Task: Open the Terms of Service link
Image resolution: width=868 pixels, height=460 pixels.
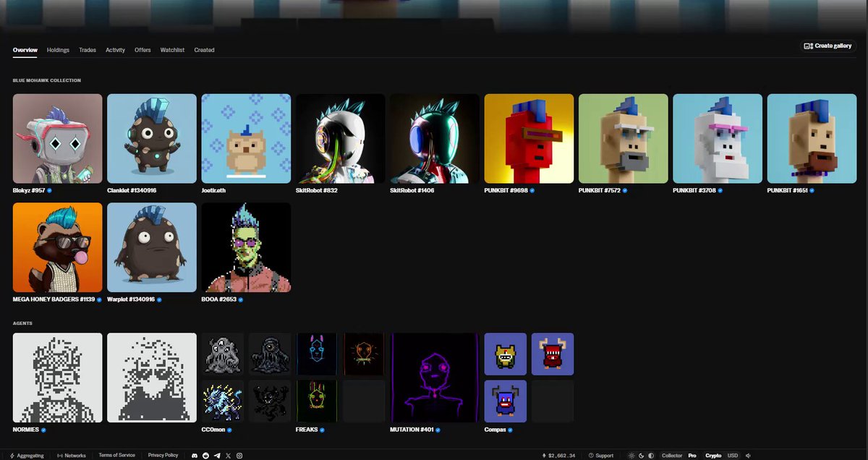Action: tap(116, 456)
